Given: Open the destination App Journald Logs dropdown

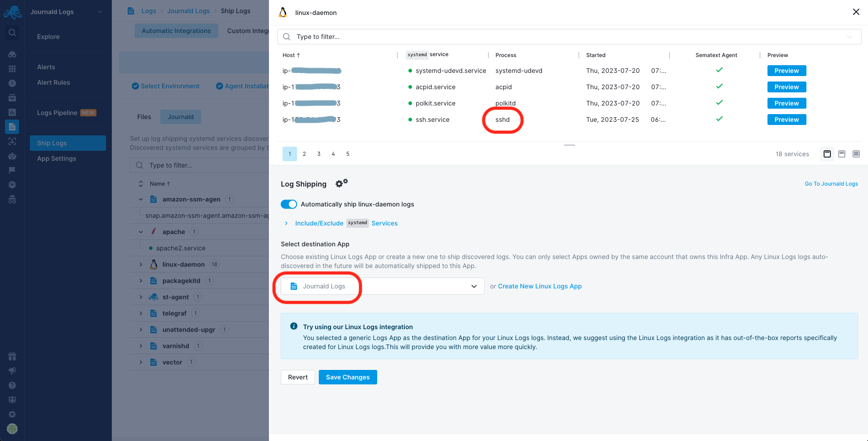Looking at the screenshot, I should tap(383, 286).
